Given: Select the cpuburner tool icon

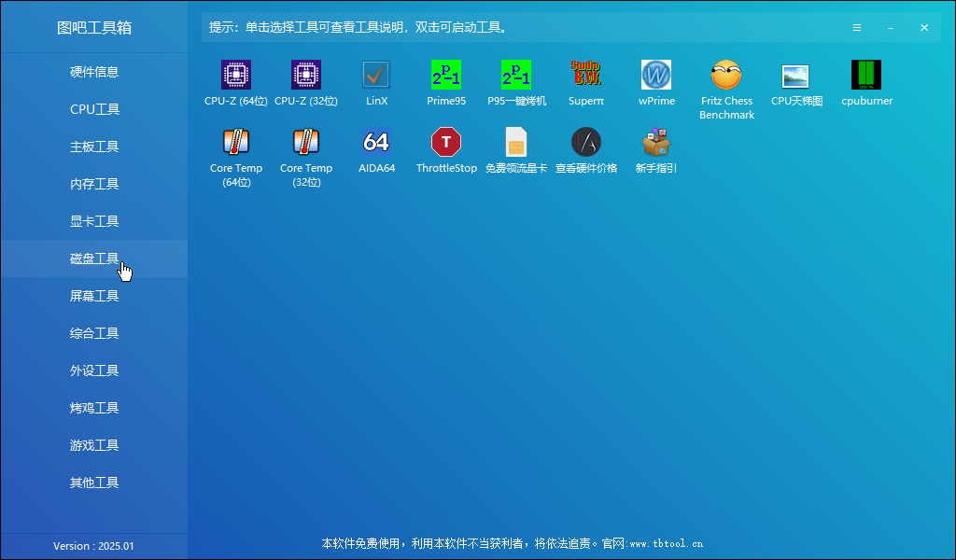Looking at the screenshot, I should (866, 75).
